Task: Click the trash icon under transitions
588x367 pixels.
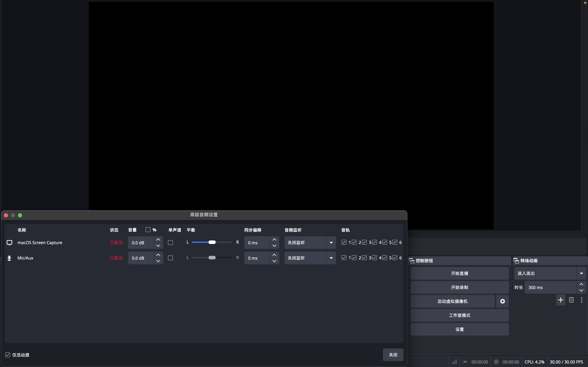Action: (571, 300)
